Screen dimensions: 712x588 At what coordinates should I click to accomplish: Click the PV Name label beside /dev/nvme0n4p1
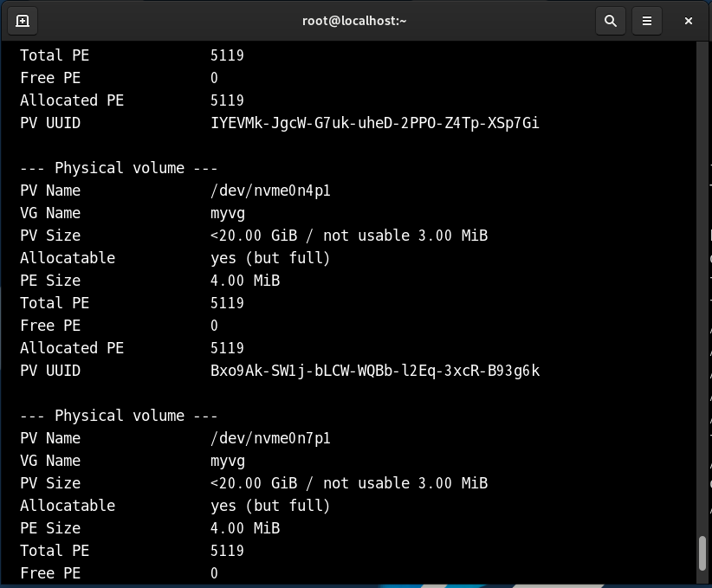[50, 191]
